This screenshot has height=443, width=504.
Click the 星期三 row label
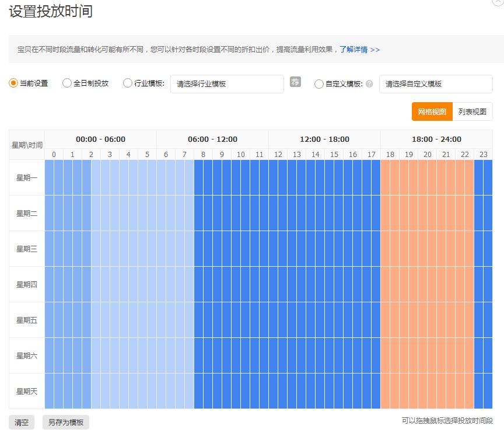(x=27, y=249)
